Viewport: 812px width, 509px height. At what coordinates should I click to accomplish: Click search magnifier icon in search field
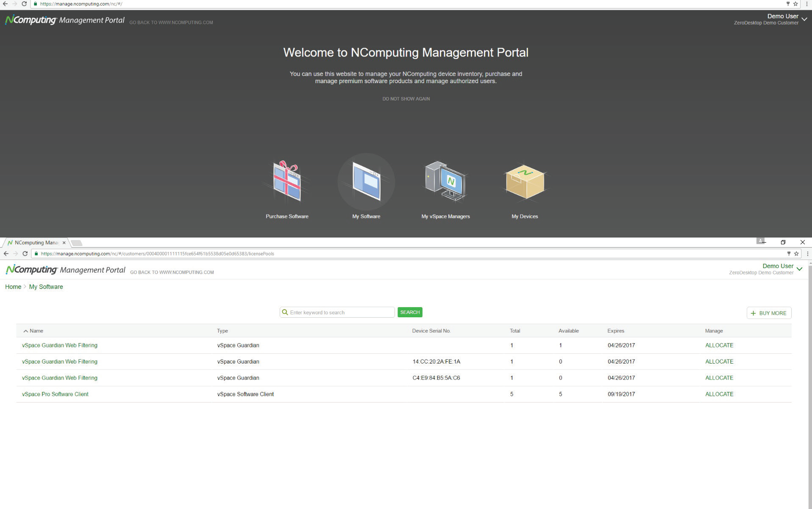pos(285,312)
